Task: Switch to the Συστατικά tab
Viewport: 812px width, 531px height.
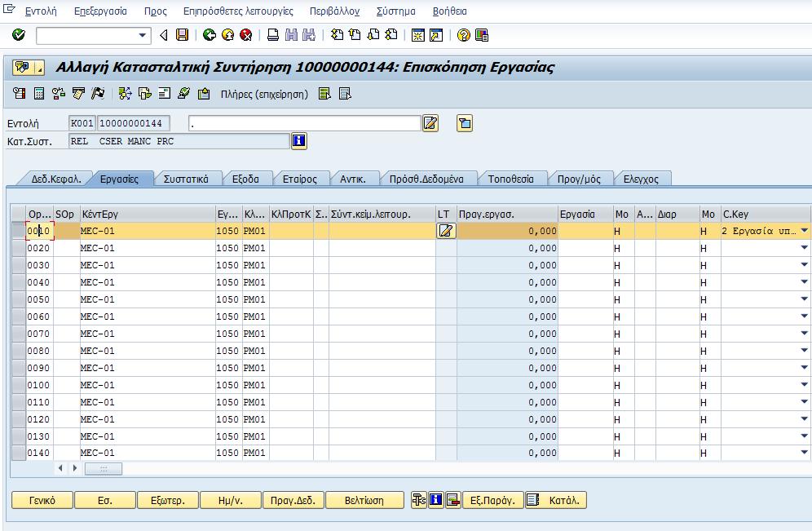Action: 186,179
